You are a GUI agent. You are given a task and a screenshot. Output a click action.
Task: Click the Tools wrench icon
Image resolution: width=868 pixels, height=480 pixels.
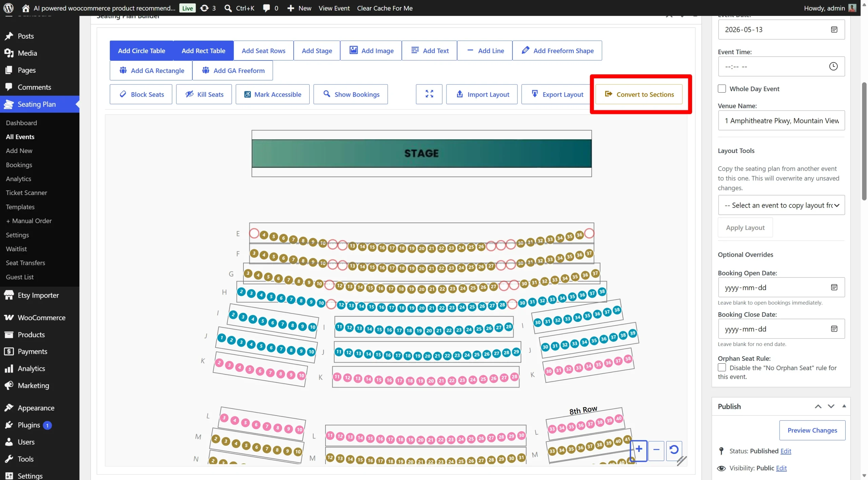(x=9, y=459)
